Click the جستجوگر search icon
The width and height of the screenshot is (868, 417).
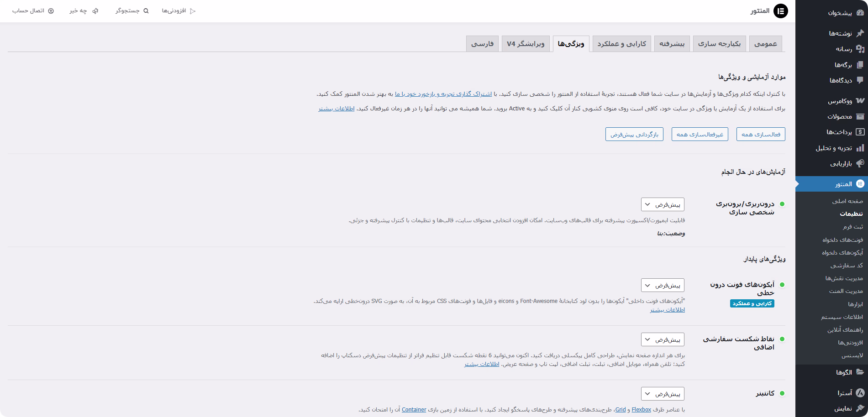(146, 11)
